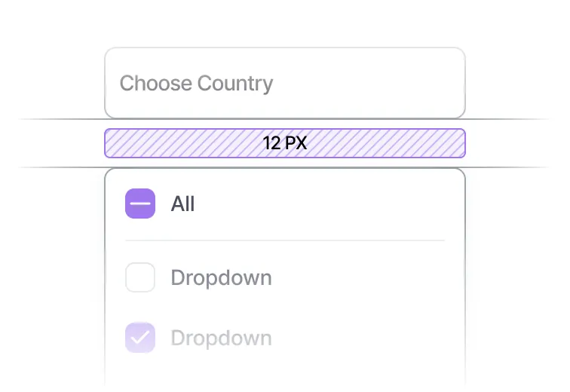The height and width of the screenshot is (392, 570).
Task: Select the faded second Dropdown label
Action: (221, 337)
